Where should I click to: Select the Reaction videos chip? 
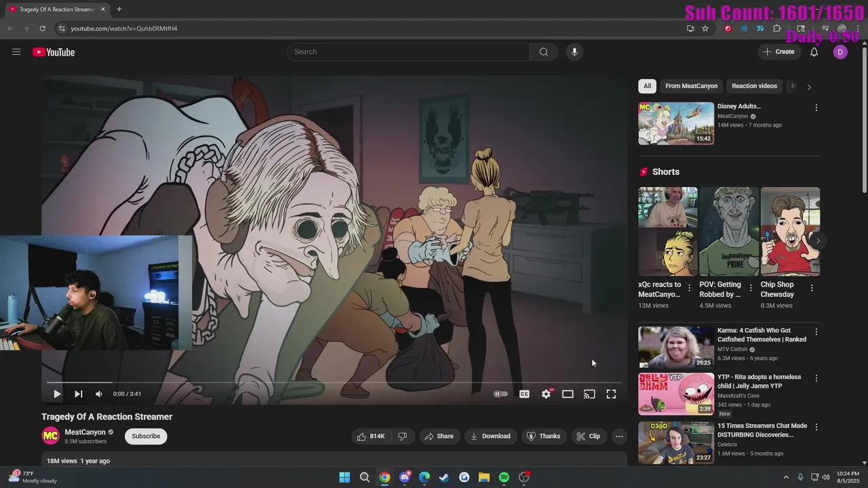(x=754, y=86)
